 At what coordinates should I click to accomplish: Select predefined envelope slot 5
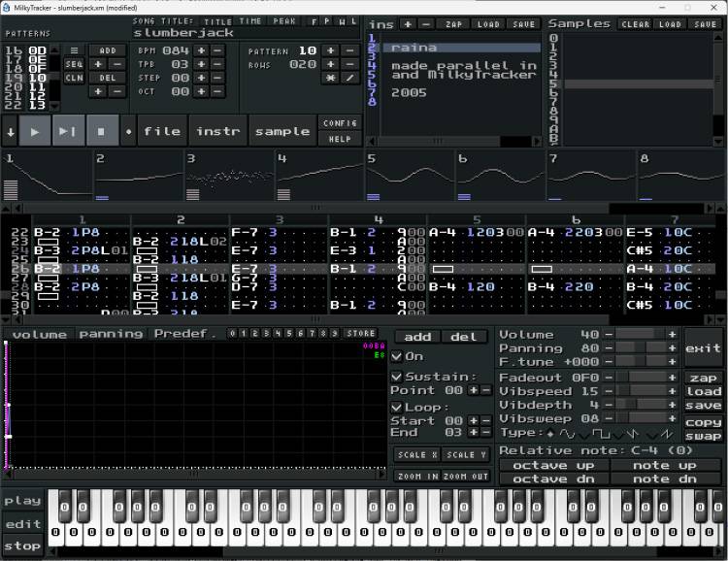[289, 333]
